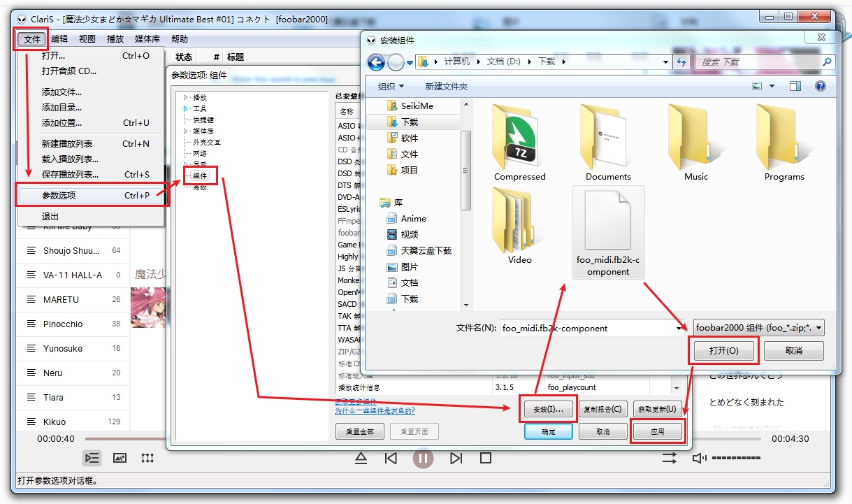Skip to next track
852x504 pixels.
click(456, 459)
